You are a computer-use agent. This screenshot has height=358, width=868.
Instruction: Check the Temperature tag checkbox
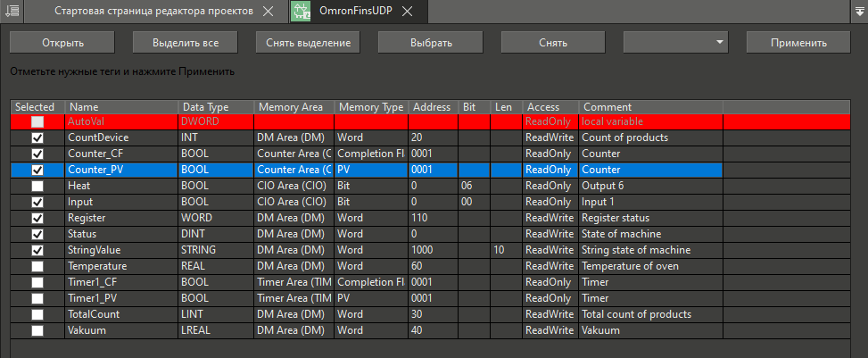pos(37,266)
